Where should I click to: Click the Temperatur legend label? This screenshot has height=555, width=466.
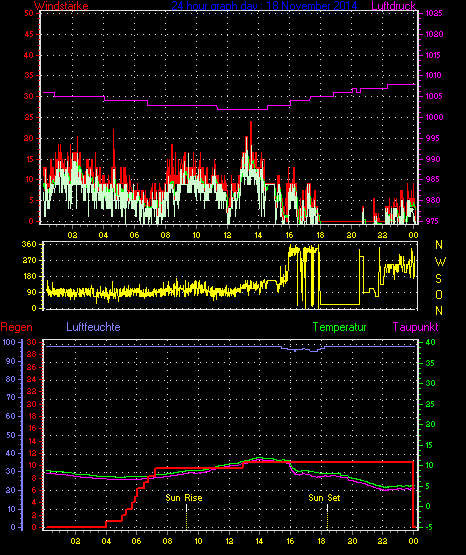[x=339, y=327]
